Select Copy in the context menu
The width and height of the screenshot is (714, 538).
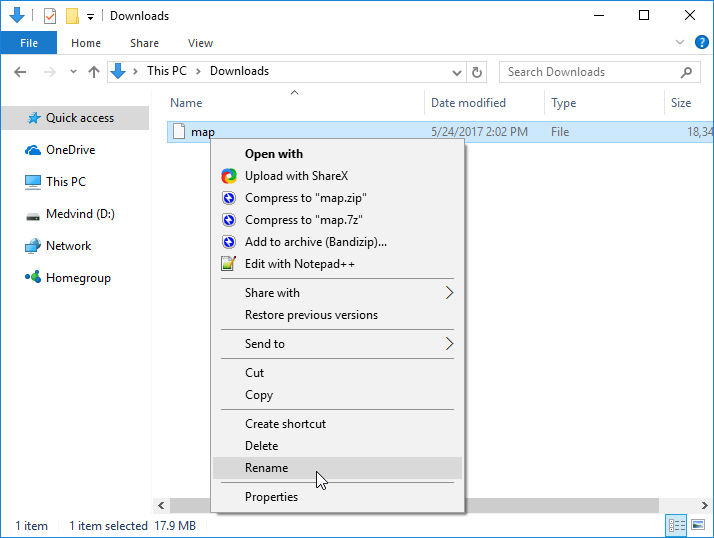337,395
